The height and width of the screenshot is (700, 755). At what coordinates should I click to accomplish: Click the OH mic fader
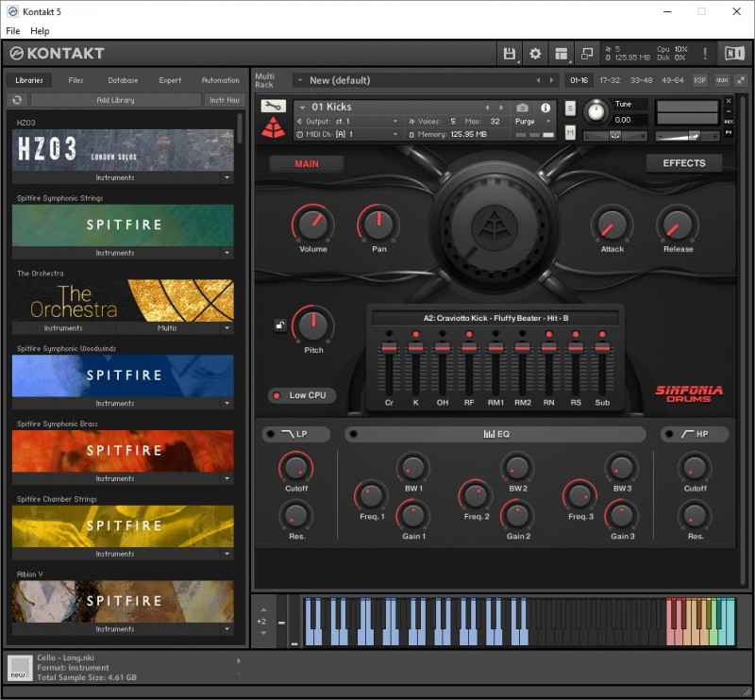442,347
